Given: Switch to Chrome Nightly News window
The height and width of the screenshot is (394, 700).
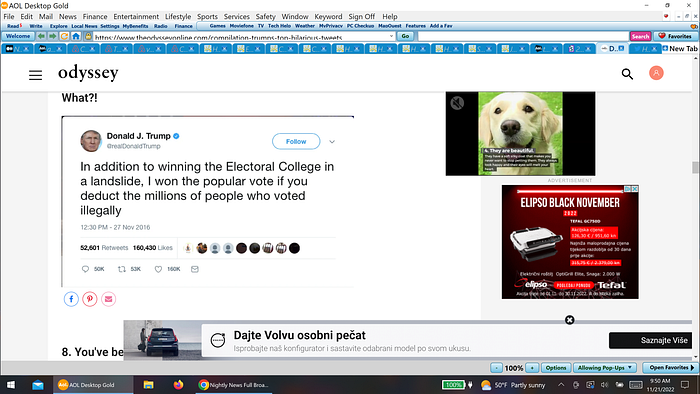Looking at the screenshot, I should [233, 385].
